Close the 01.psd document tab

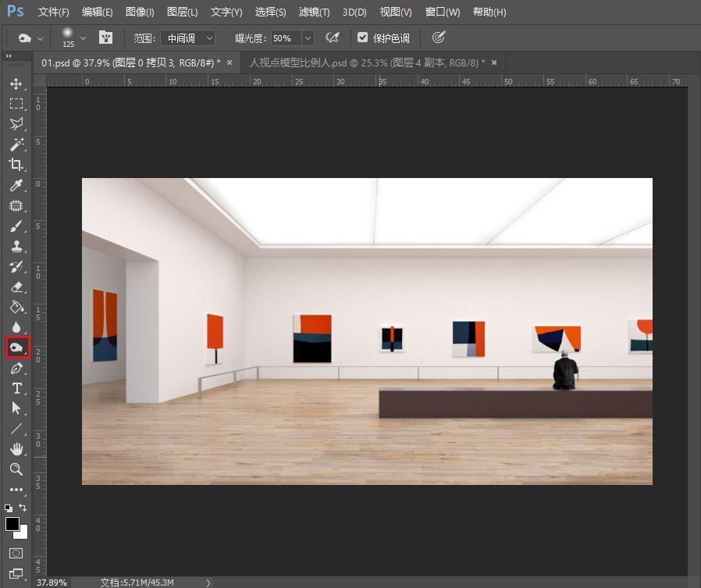[x=230, y=63]
